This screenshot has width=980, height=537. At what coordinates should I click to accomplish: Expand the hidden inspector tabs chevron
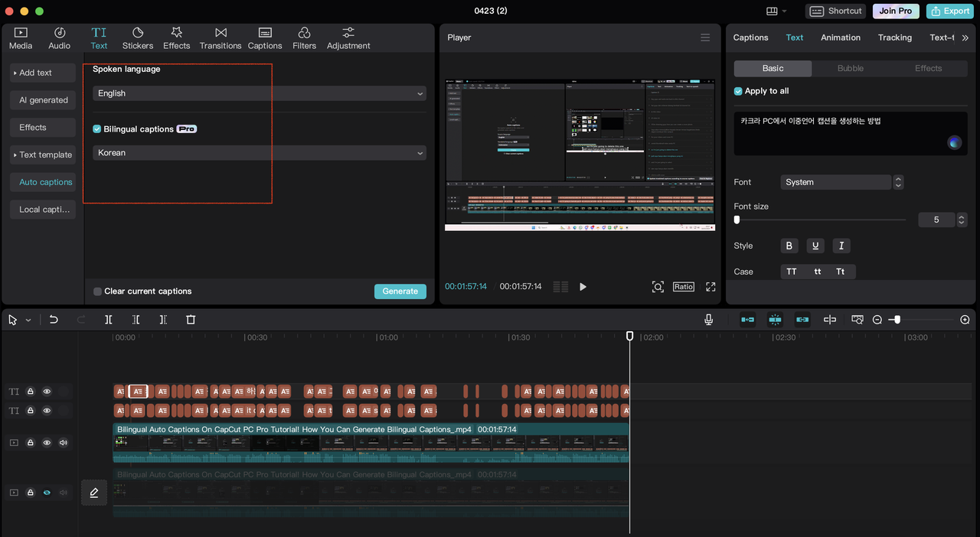965,37
